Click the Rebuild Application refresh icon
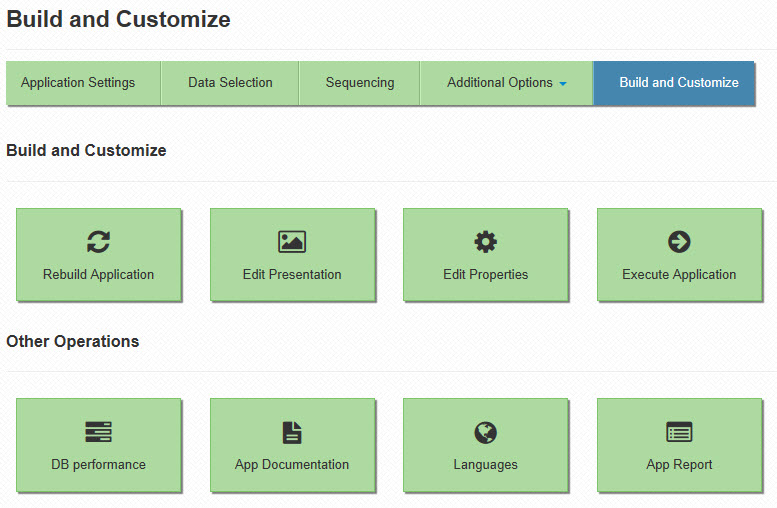 [99, 242]
